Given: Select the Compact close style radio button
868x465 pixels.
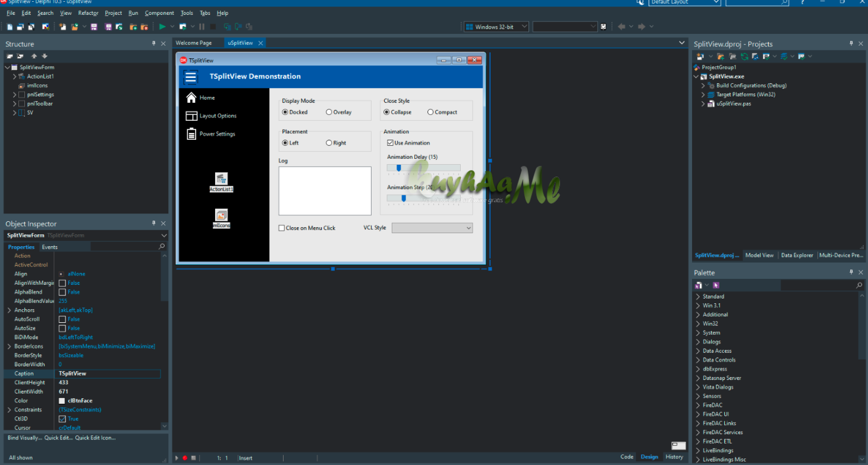Looking at the screenshot, I should pos(430,112).
